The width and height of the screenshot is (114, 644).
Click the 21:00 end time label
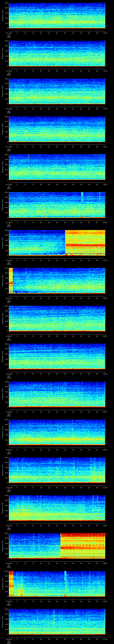point(105,260)
